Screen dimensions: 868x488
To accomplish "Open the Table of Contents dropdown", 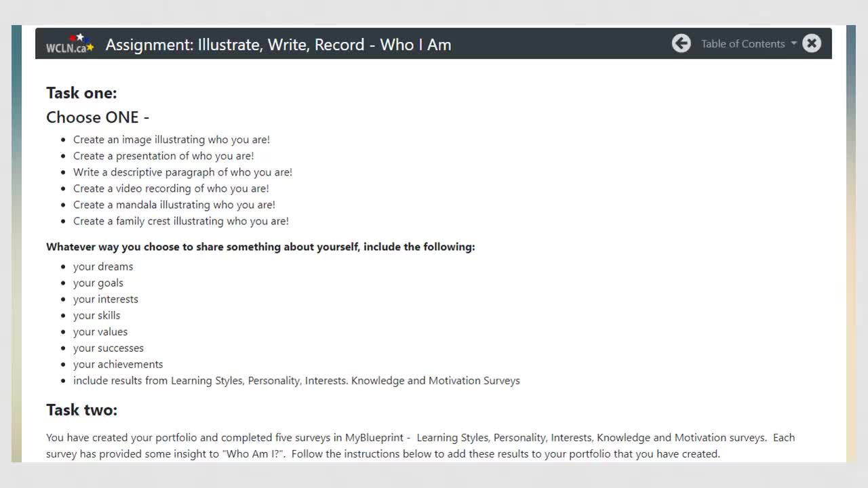I will point(749,43).
